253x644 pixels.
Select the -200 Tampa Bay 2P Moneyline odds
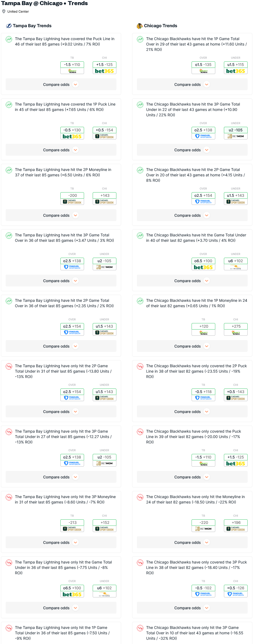pos(72,195)
